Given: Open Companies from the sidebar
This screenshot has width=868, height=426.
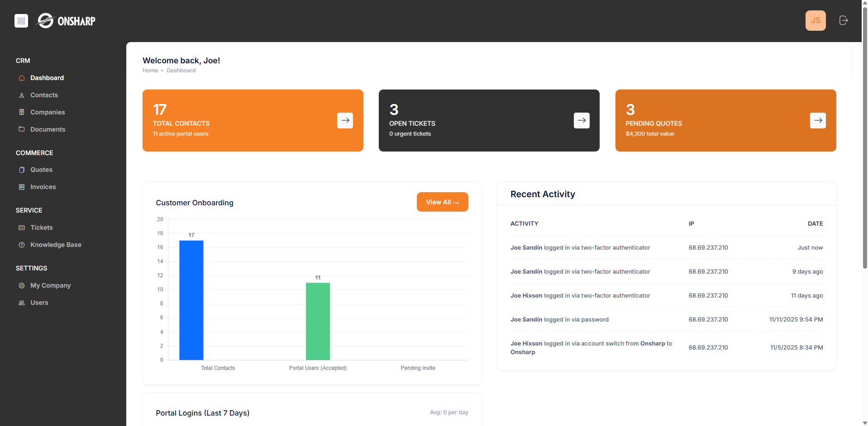Looking at the screenshot, I should (x=48, y=112).
